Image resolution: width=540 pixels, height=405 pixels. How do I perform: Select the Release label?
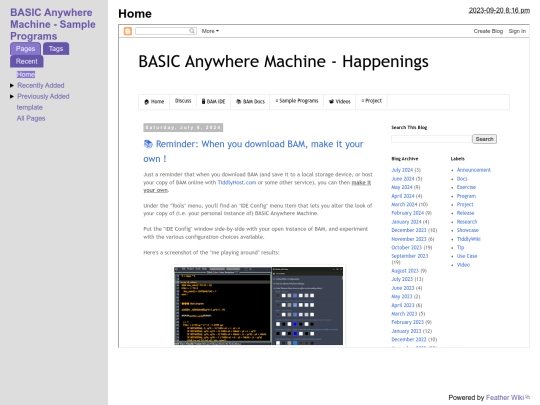(465, 213)
